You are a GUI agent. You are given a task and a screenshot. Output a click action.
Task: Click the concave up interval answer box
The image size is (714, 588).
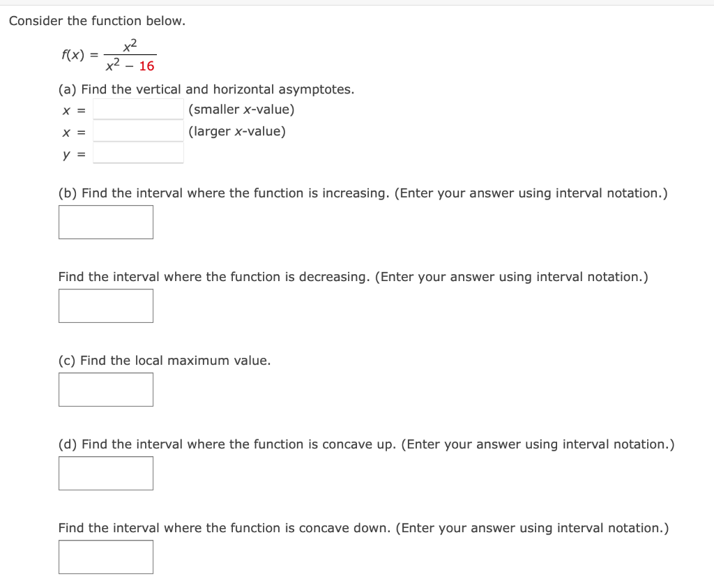[105, 473]
